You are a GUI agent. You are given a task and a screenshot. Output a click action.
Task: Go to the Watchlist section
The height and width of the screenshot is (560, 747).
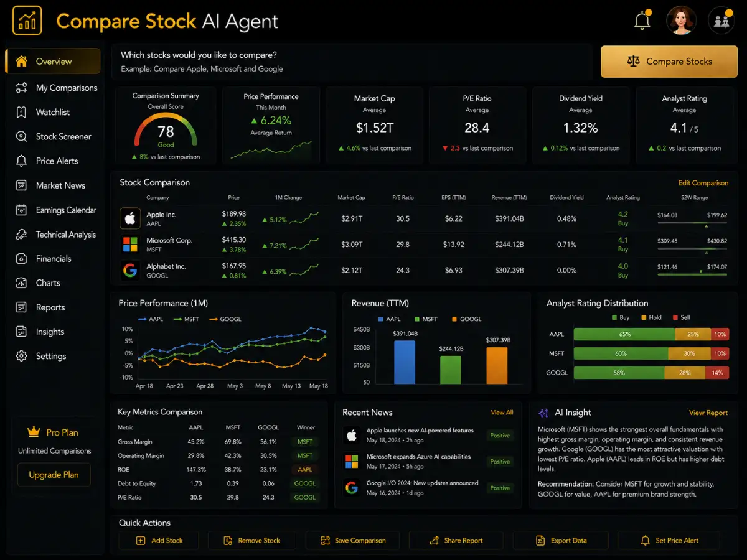point(52,112)
